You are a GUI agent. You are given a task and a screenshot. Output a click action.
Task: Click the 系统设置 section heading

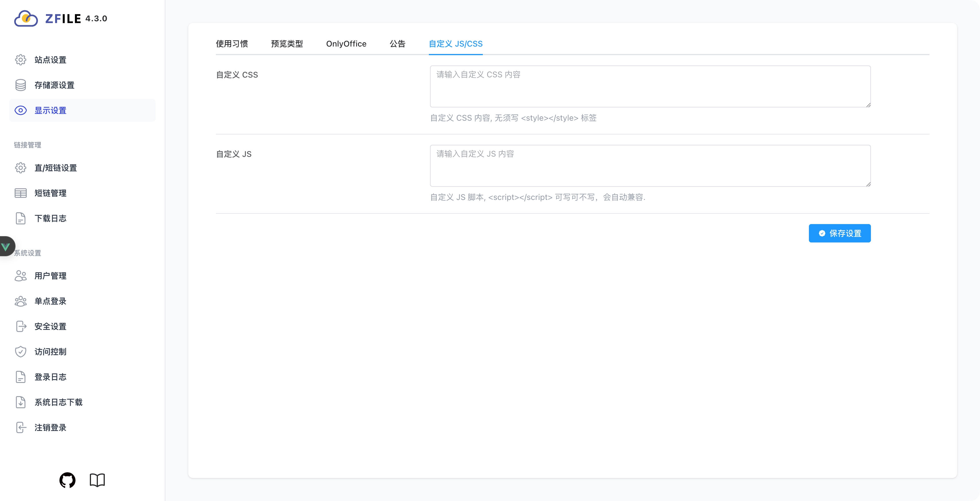(x=28, y=253)
